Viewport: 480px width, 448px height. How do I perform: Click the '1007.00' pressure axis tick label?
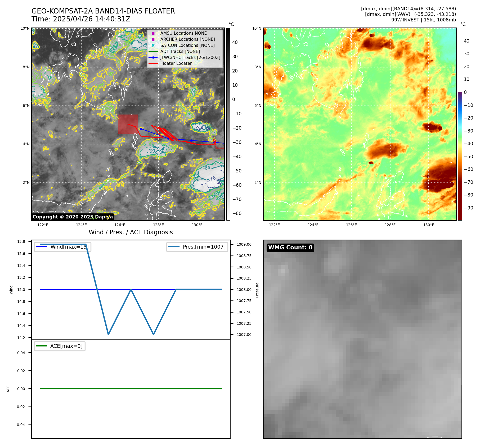[244, 335]
